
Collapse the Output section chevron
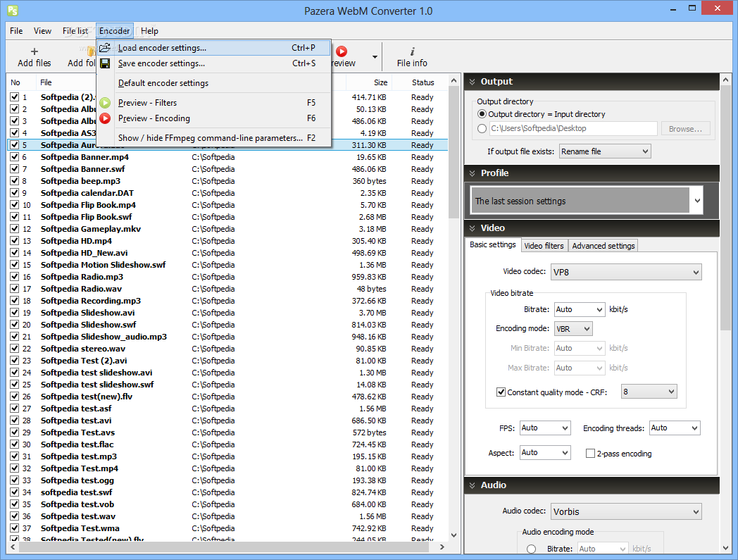point(472,82)
